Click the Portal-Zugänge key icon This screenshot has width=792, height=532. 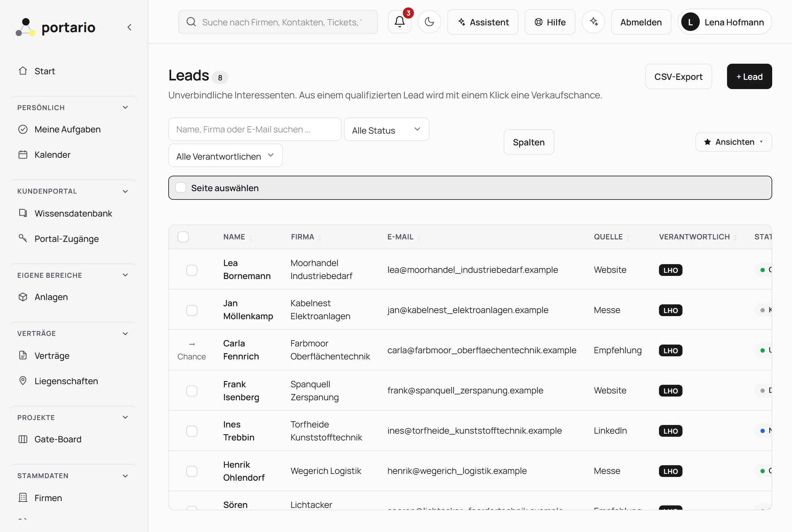(23, 238)
